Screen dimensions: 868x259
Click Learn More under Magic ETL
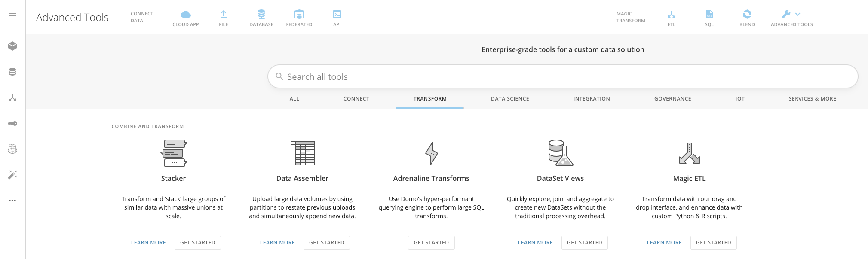(x=664, y=243)
